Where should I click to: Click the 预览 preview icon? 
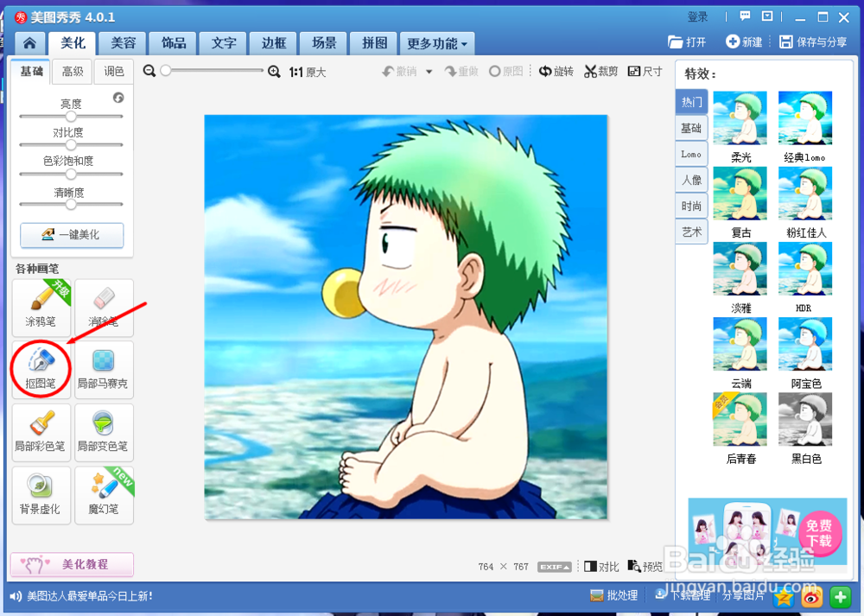(634, 566)
